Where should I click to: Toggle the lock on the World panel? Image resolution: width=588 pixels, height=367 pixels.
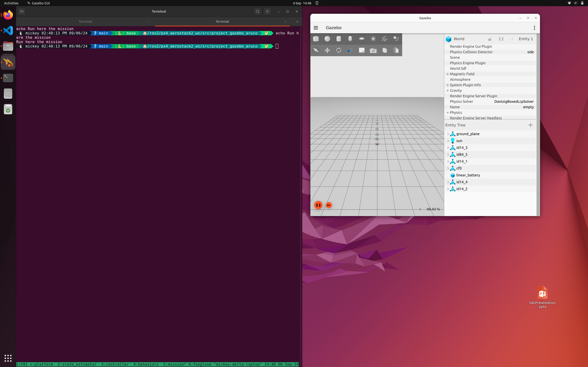pyautogui.click(x=490, y=39)
